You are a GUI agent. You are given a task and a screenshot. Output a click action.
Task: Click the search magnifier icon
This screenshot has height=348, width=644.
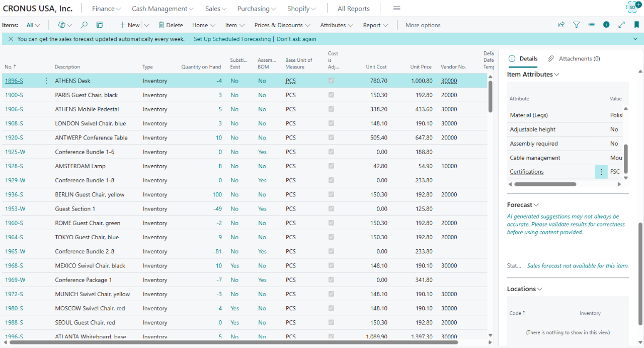(x=84, y=25)
